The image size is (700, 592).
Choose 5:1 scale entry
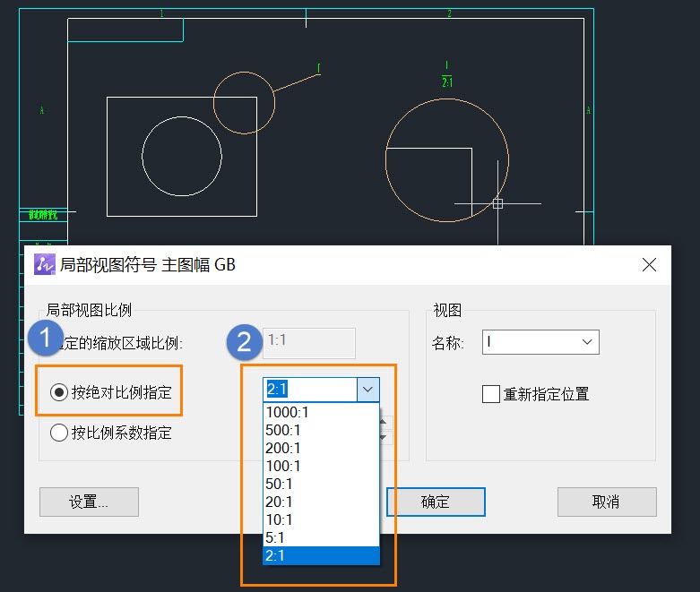321,537
